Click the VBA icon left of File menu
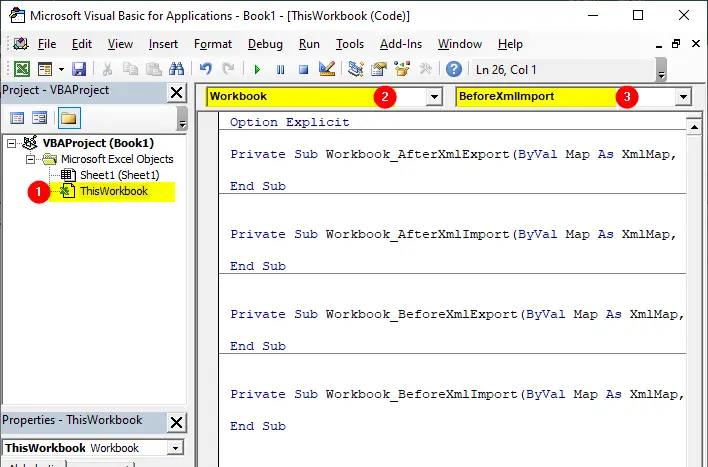Screen dimensions: 708x467 (x=21, y=44)
